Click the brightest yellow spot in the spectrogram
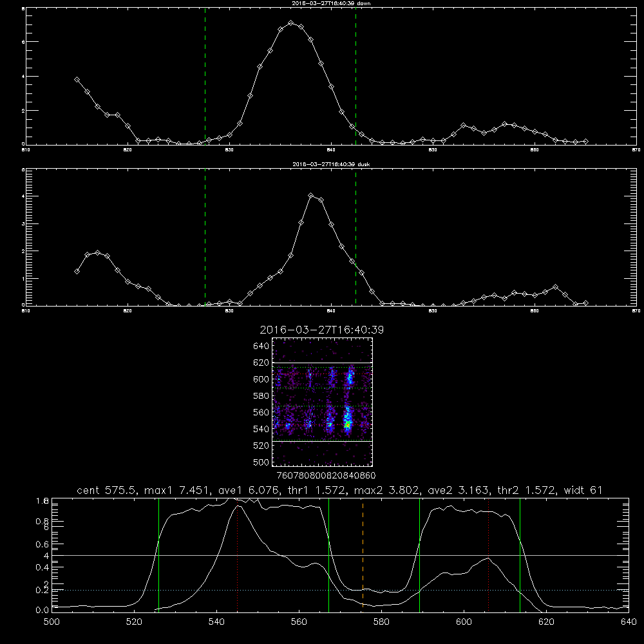 348,426
